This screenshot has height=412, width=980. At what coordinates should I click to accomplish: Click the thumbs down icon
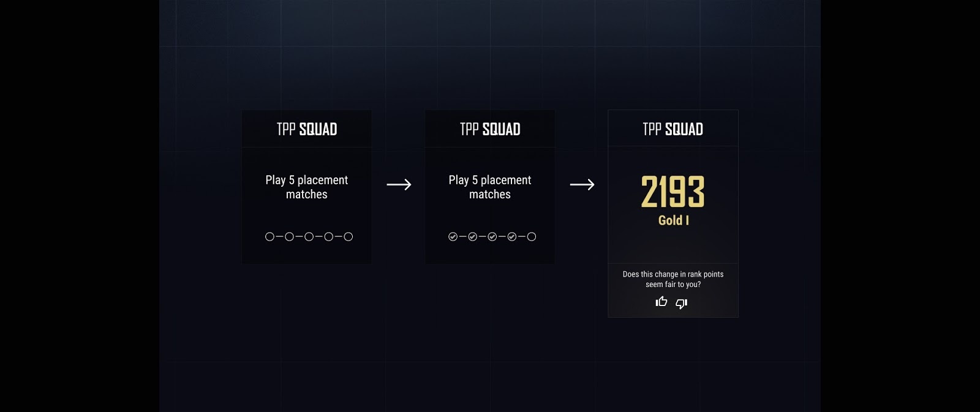682,304
